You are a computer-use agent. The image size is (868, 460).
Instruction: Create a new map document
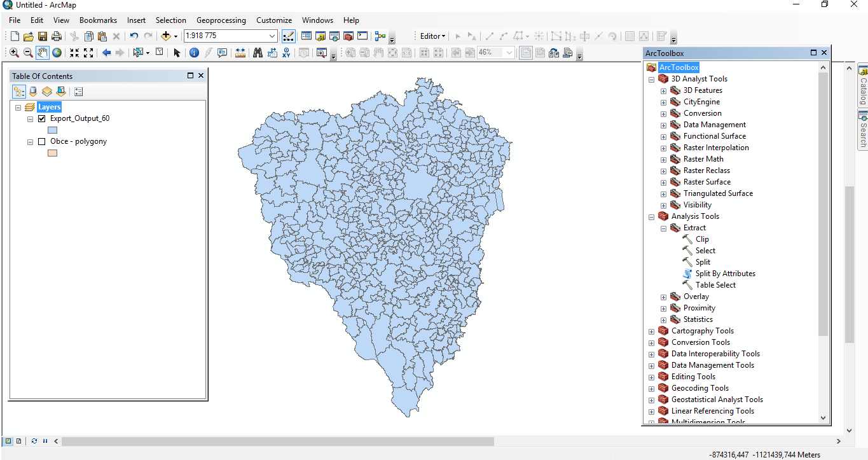[x=15, y=36]
